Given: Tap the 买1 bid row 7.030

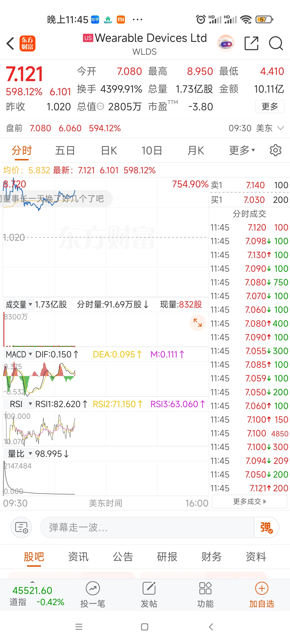Looking at the screenshot, I should coord(250,200).
